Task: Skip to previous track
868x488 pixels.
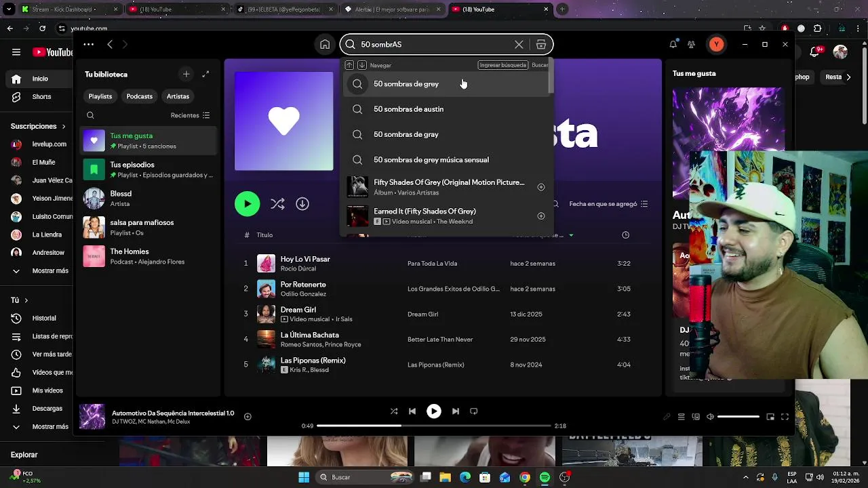Action: click(412, 411)
